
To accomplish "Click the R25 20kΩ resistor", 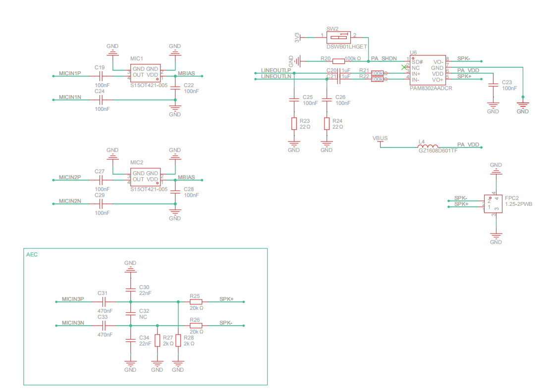I will pos(196,301).
